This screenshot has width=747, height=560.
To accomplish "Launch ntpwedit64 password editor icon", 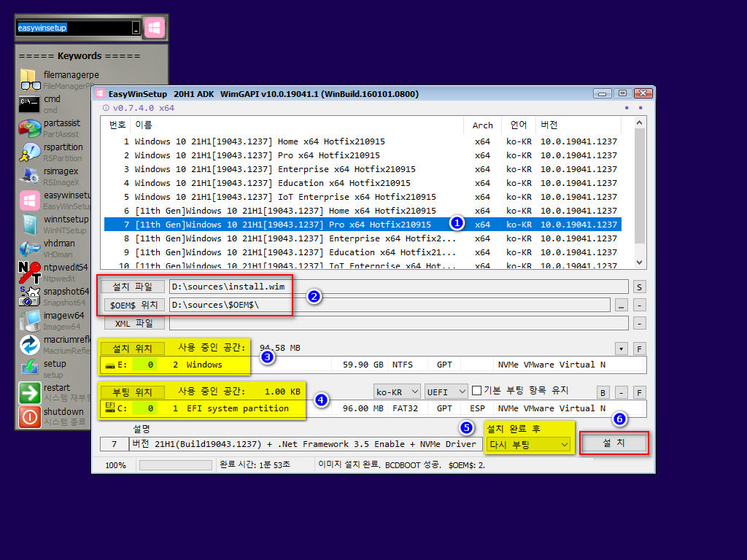I will (x=29, y=273).
